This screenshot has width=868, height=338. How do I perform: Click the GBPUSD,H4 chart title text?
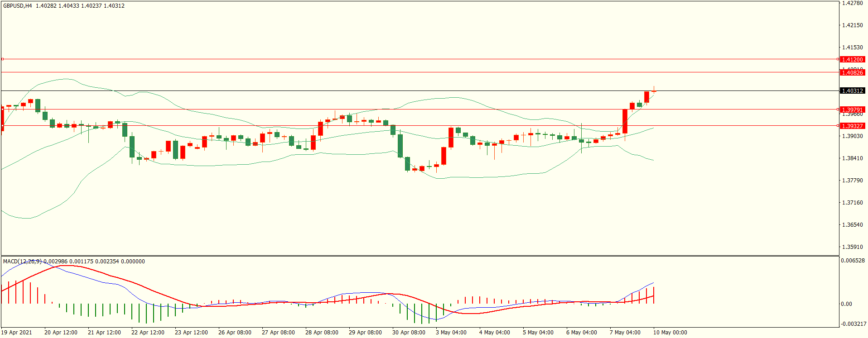[x=18, y=6]
